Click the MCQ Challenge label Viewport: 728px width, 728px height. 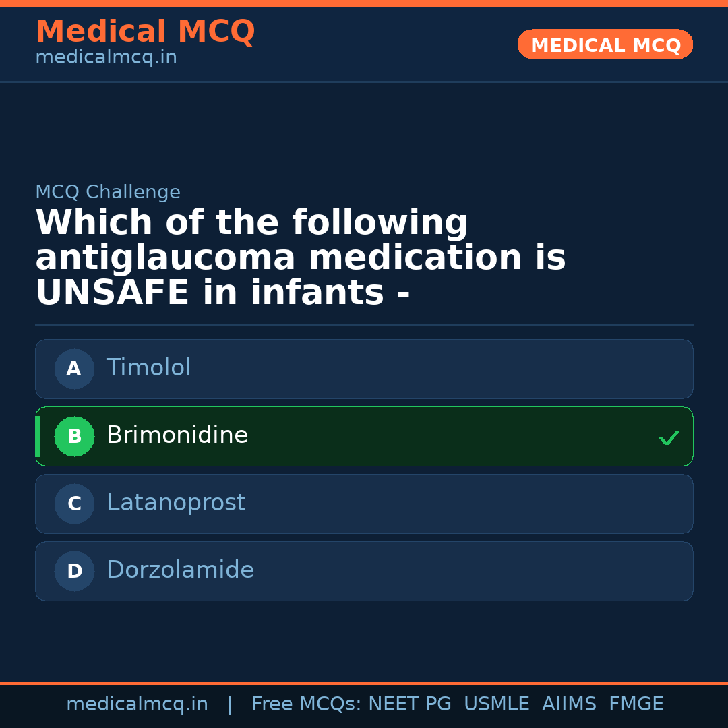pyautogui.click(x=108, y=192)
